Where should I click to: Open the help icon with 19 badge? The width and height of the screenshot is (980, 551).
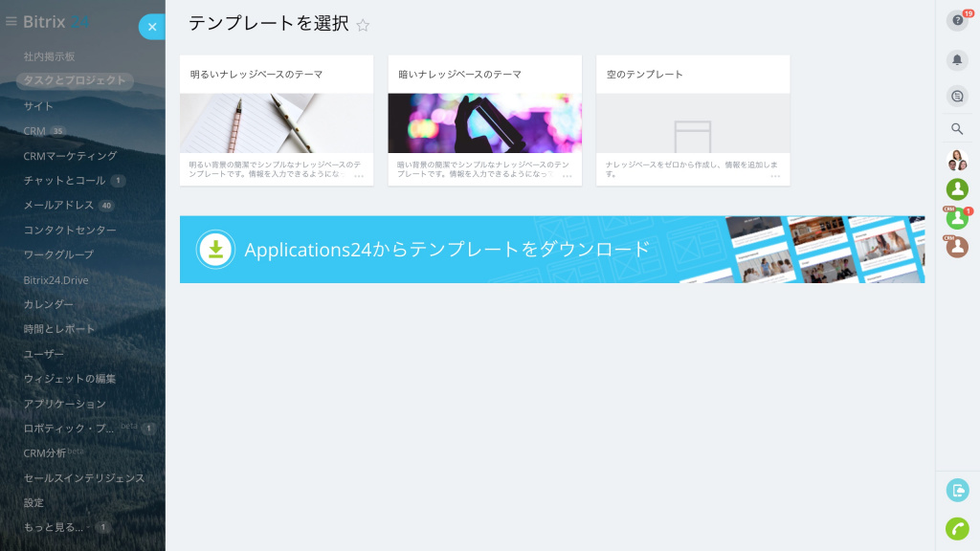pos(957,21)
